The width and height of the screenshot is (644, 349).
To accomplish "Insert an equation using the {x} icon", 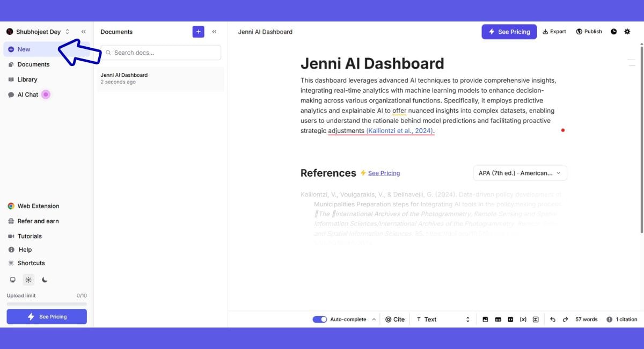I will tap(523, 319).
